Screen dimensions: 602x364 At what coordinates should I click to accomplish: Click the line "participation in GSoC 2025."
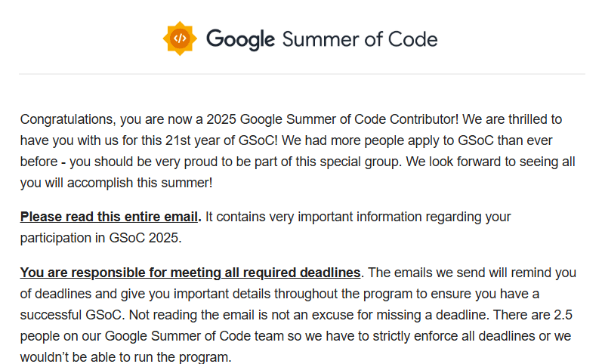100,238
